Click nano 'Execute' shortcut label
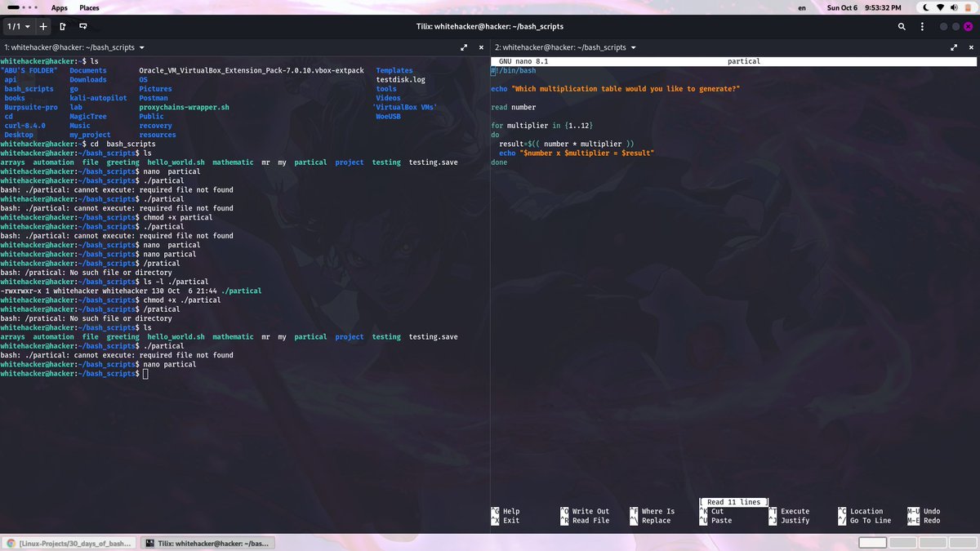980x551 pixels. 795,511
